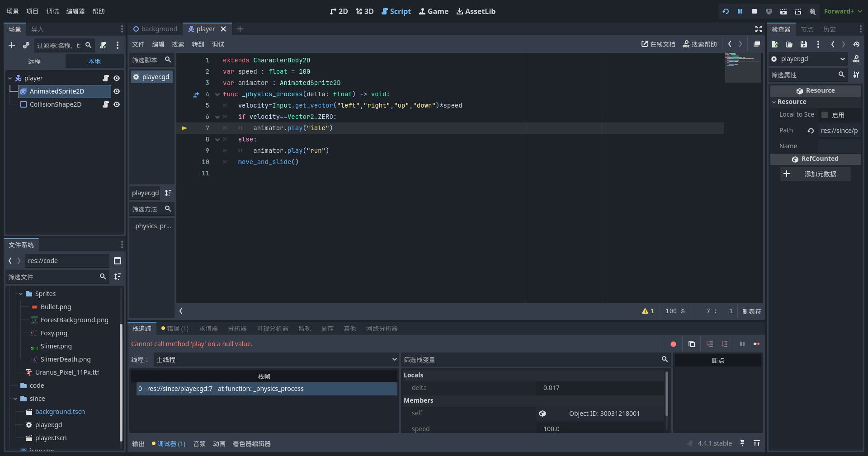Stop the running project
The image size is (868, 456).
(x=755, y=11)
